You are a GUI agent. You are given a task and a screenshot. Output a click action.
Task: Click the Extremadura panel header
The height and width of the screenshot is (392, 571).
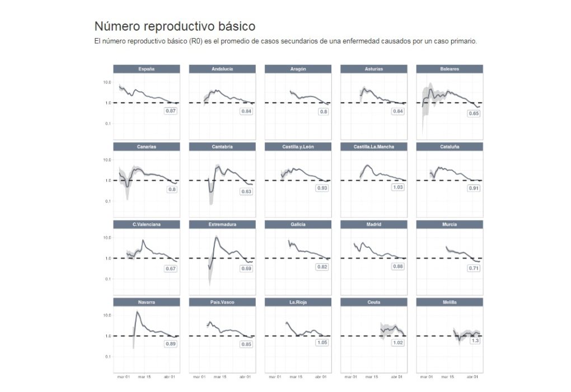coord(222,224)
